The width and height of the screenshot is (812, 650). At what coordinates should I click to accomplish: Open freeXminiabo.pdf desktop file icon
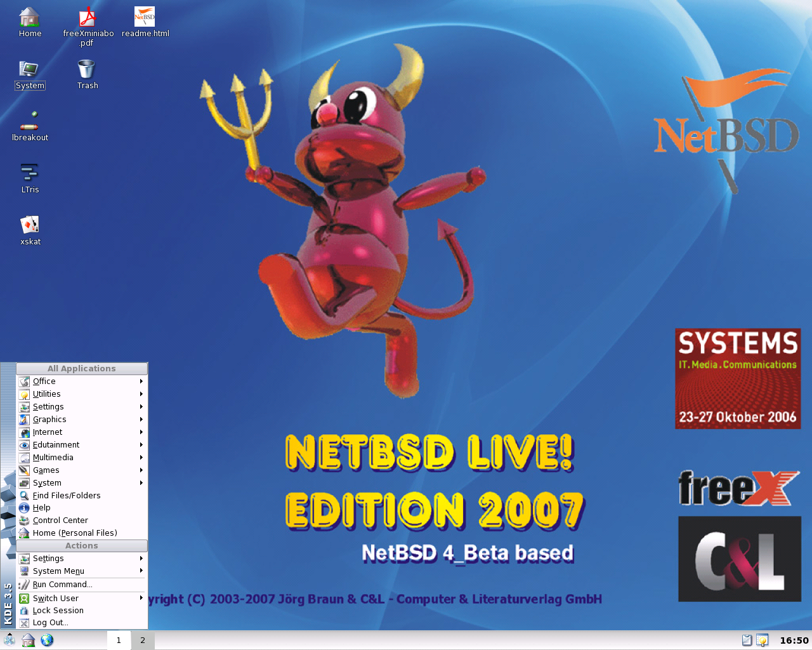click(88, 27)
